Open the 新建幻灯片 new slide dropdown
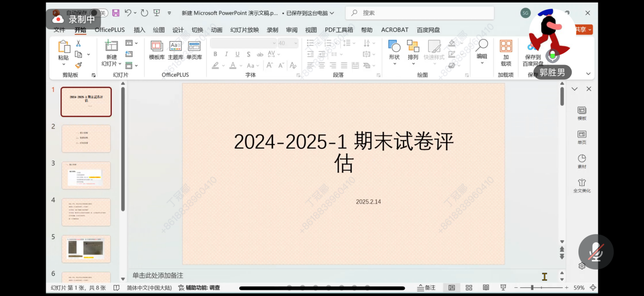 point(111,64)
